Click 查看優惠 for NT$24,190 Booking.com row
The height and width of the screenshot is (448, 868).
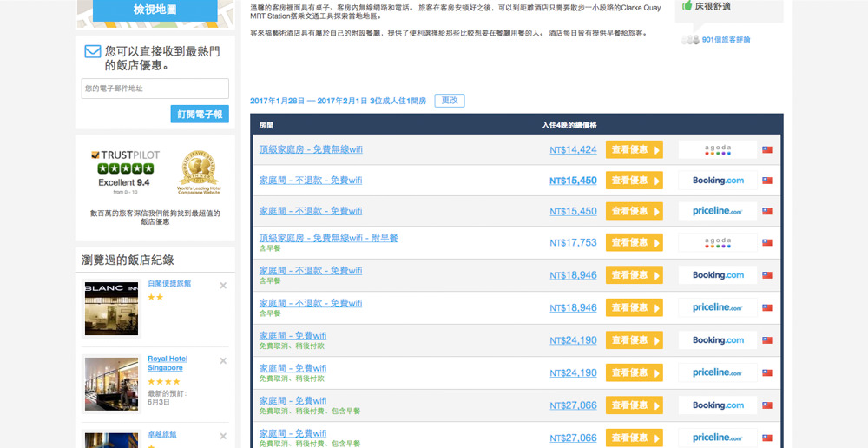tap(634, 340)
